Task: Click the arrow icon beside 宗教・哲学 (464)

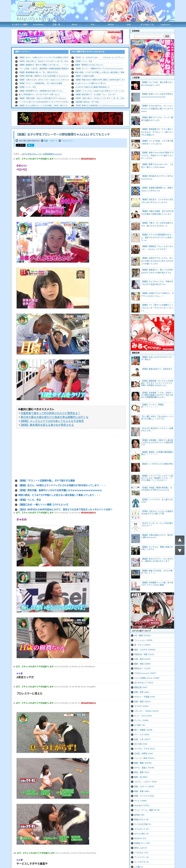Action: pos(132,692)
